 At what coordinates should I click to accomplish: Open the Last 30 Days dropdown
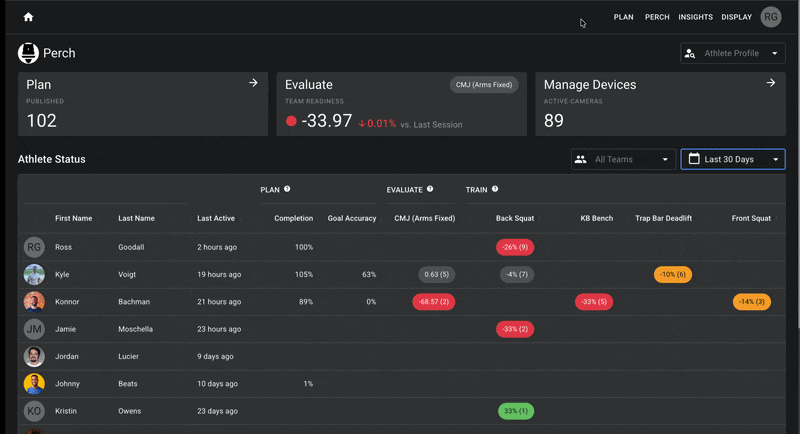(x=733, y=160)
